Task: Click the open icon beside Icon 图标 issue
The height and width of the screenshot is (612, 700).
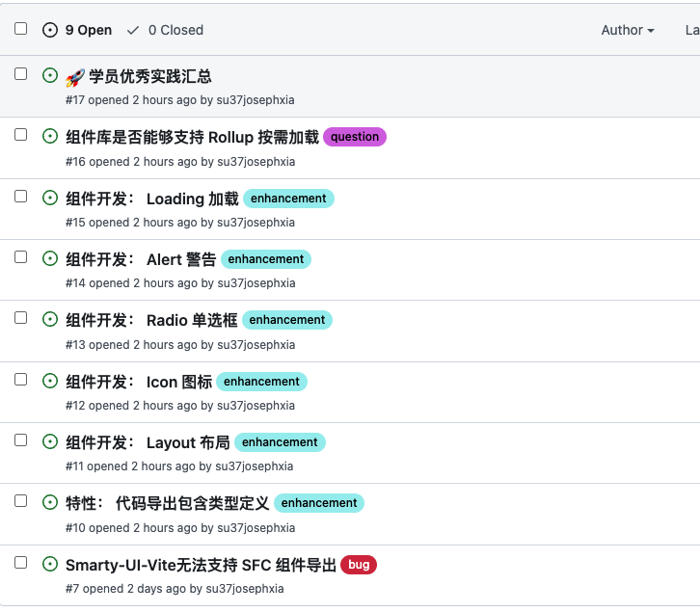Action: click(x=50, y=381)
